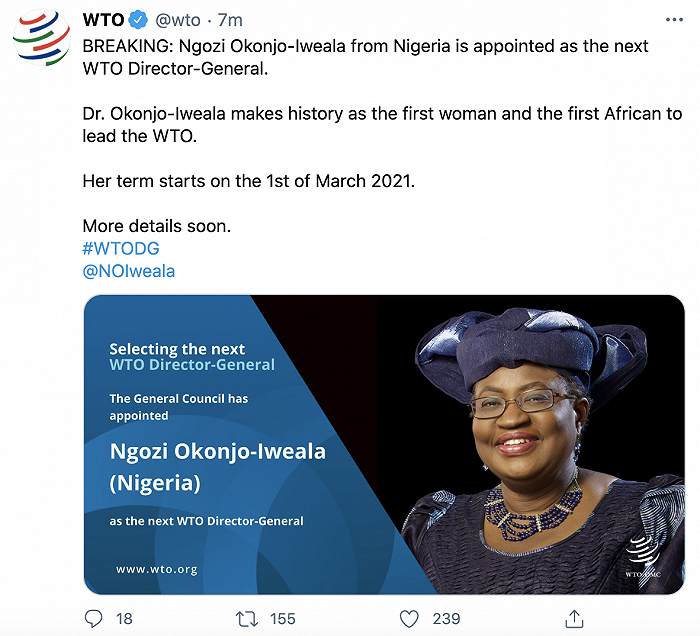Open the attached Director-General announcement image
700x636 pixels.
(x=383, y=444)
